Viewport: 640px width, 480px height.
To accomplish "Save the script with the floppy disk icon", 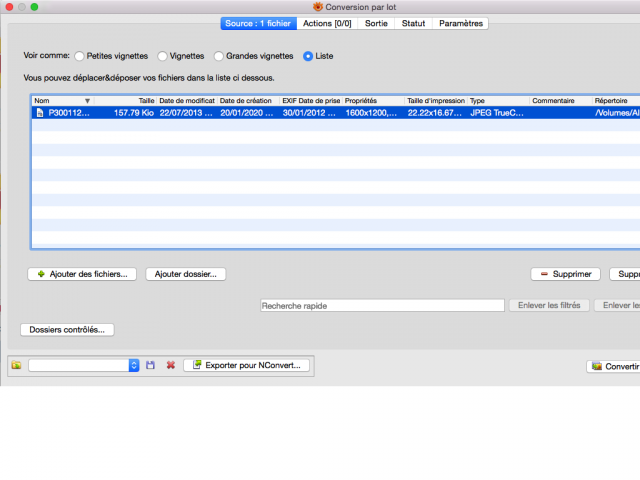I will [x=150, y=365].
